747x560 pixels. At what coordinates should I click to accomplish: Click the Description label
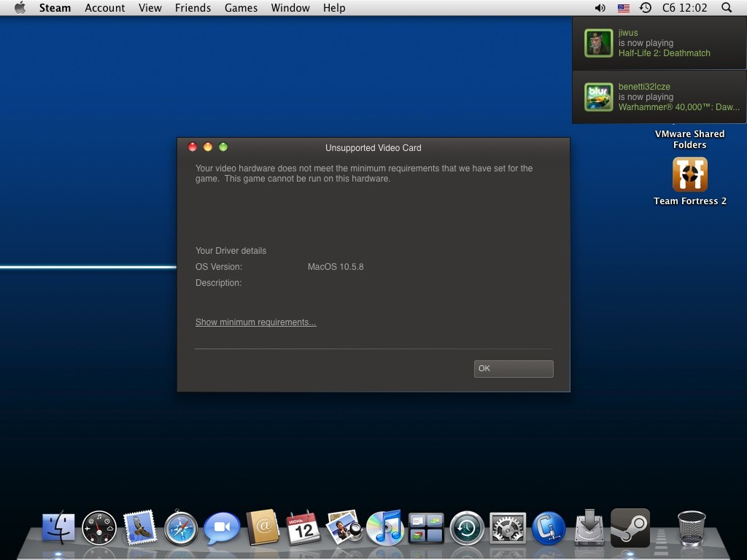coord(218,283)
